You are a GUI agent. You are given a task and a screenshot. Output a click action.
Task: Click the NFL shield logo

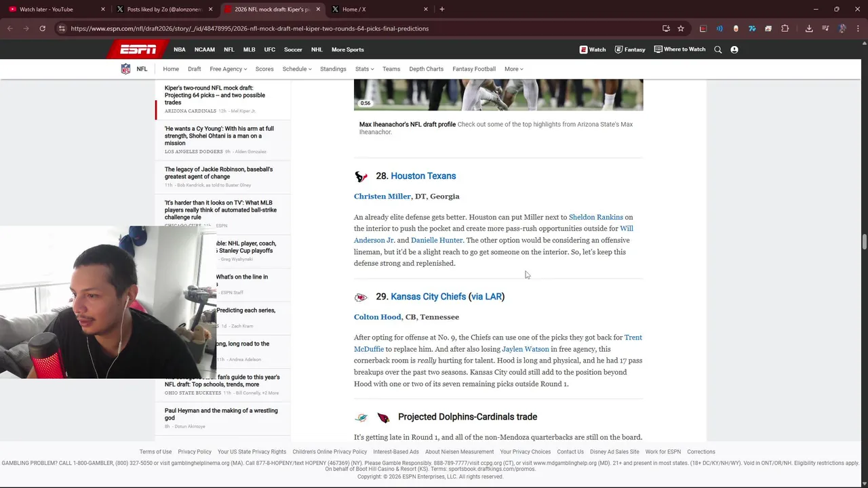pos(125,69)
